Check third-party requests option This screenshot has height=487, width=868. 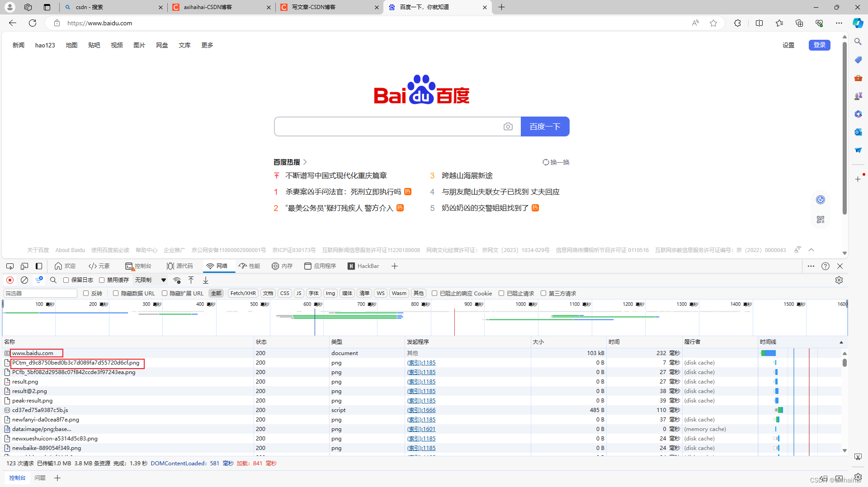(543, 293)
